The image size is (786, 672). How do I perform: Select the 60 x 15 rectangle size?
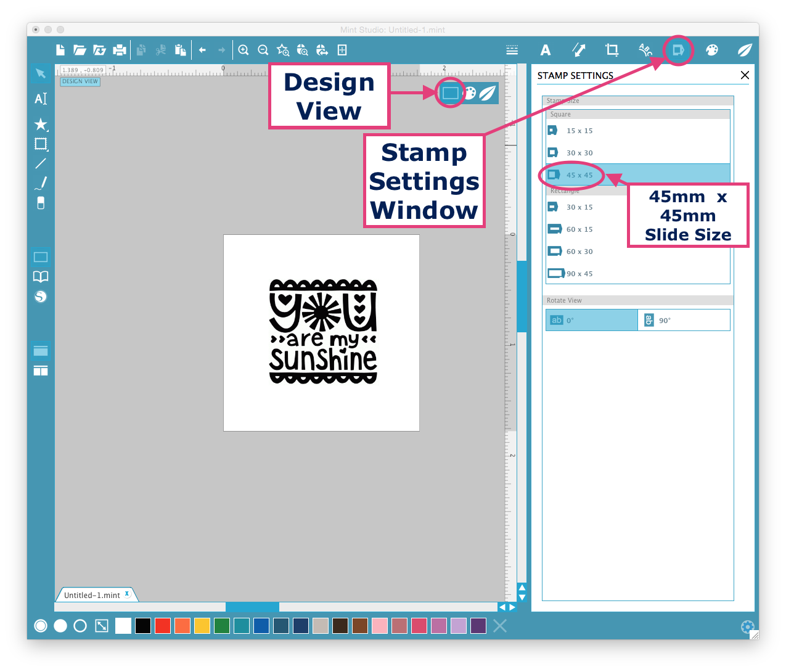coord(579,229)
